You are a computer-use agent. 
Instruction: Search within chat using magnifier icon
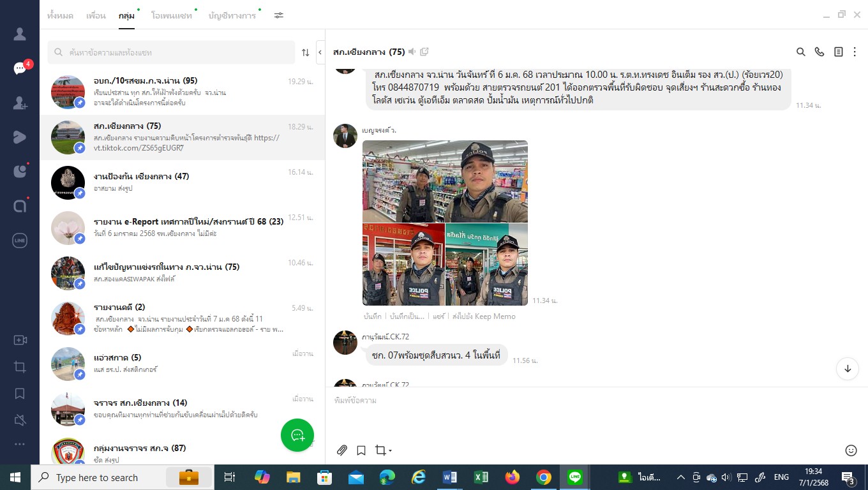coord(800,52)
